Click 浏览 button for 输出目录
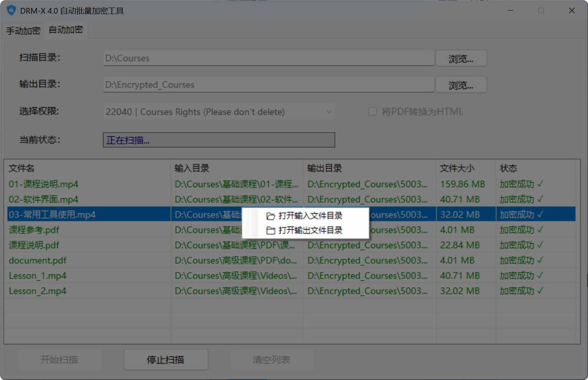This screenshot has height=380, width=588. tap(461, 85)
